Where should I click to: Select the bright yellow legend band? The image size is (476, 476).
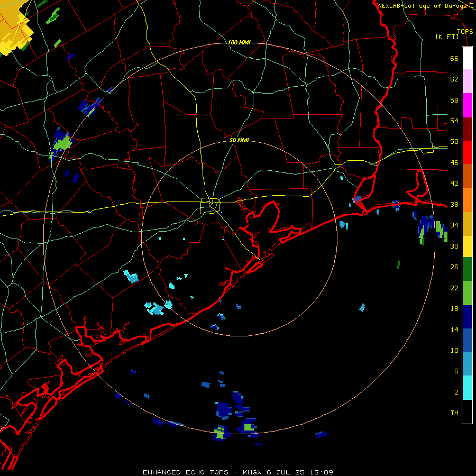[467, 246]
